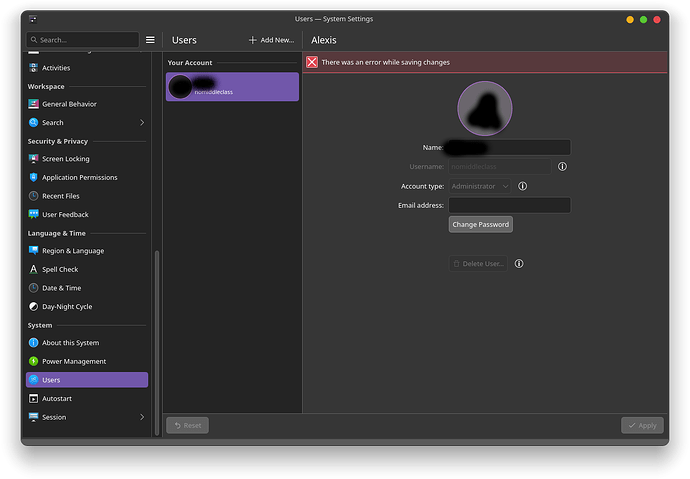Click the info icon beside Account type

[x=522, y=186]
